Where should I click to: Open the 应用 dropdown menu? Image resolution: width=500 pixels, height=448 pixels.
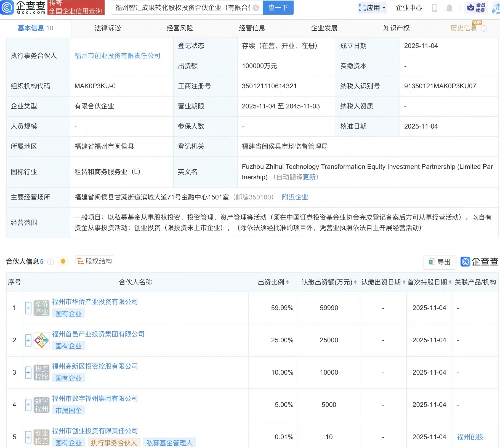(372, 8)
